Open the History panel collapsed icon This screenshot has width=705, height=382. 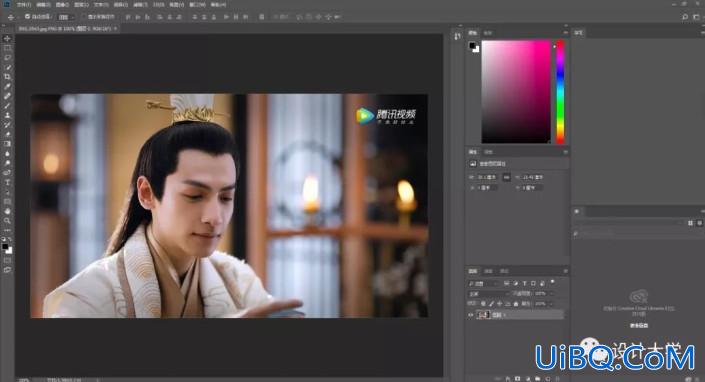pyautogui.click(x=457, y=36)
